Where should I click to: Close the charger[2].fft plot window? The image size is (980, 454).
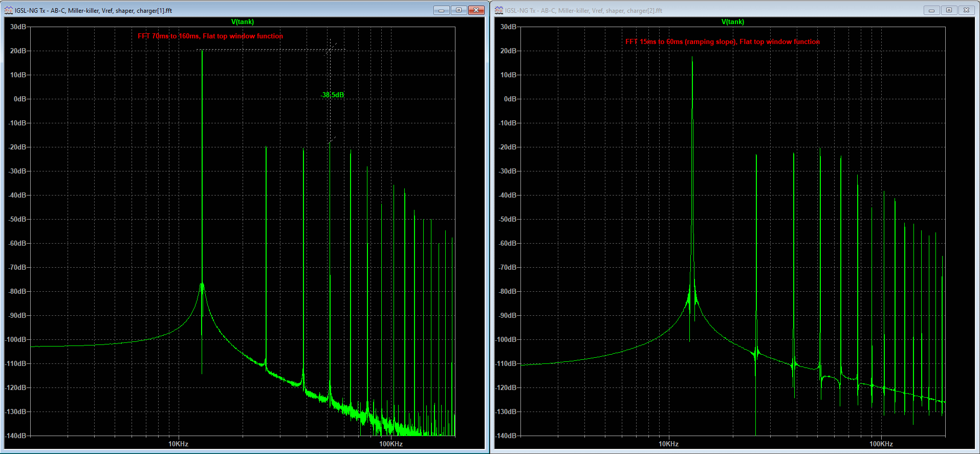pyautogui.click(x=966, y=10)
